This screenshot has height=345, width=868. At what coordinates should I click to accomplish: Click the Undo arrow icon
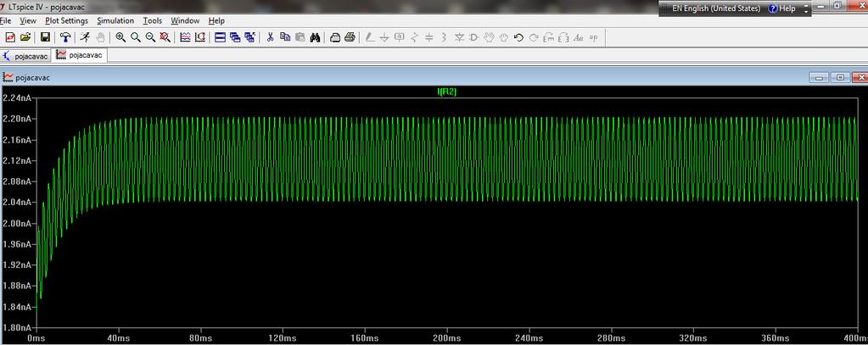518,37
